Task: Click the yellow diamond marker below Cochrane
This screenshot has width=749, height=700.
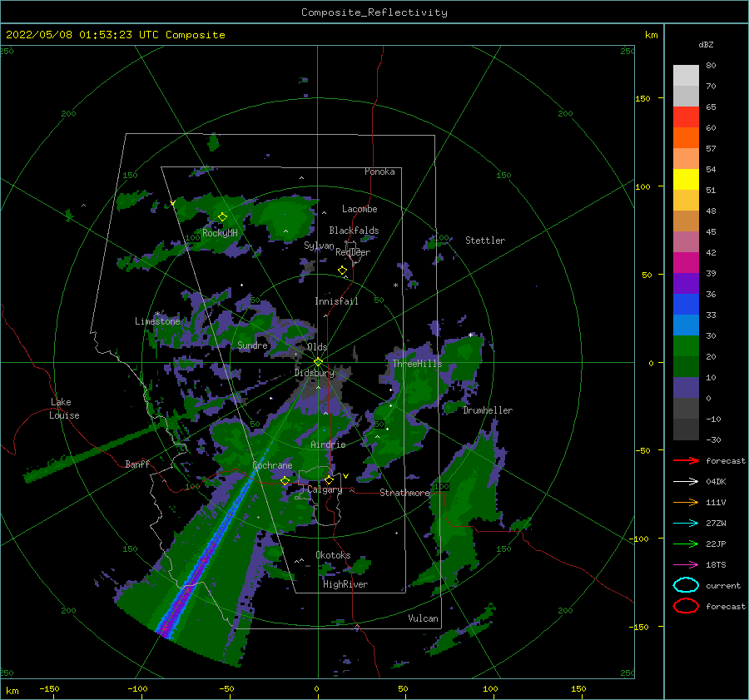Action: 285,481
